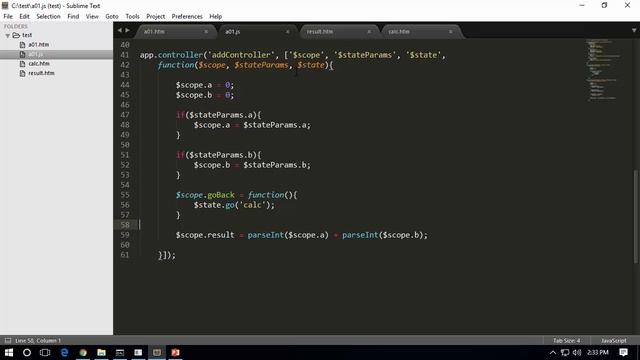Click the volume speaker icon in tray
Viewport: 640px width, 360px height.
click(577, 352)
